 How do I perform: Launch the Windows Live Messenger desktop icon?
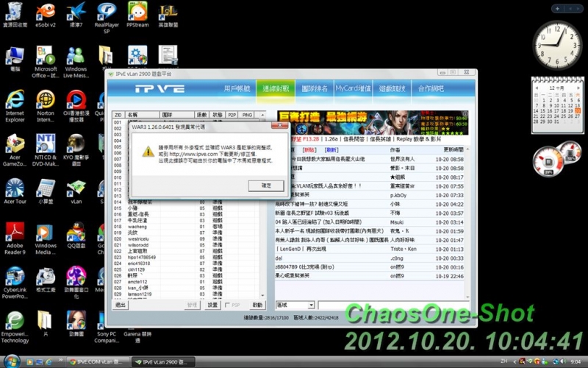[x=76, y=61]
